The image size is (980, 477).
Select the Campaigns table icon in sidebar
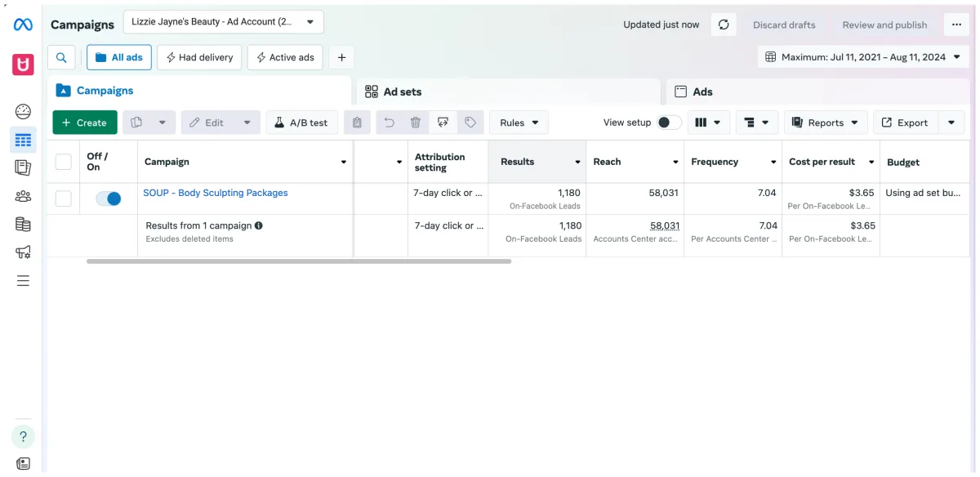coord(23,140)
